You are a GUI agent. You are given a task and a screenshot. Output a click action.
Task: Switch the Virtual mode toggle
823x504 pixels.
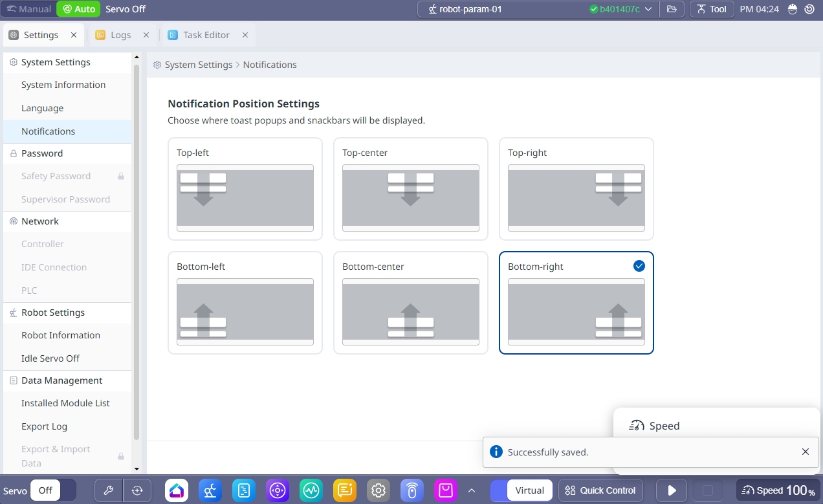[x=521, y=490]
